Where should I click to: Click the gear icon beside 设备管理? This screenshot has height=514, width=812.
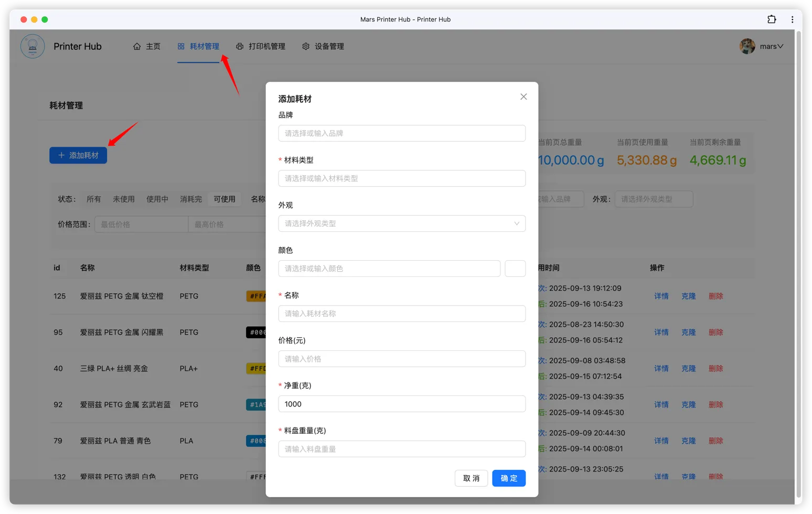tap(306, 46)
